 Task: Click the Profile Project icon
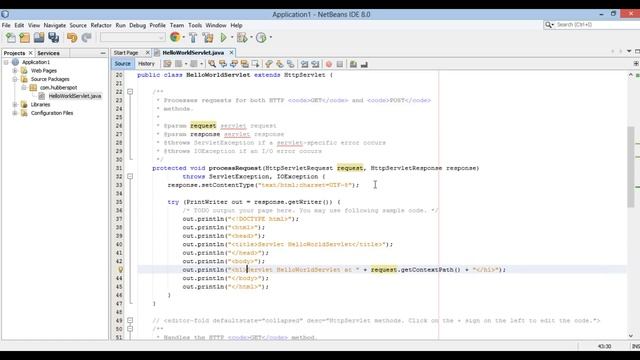[261, 38]
